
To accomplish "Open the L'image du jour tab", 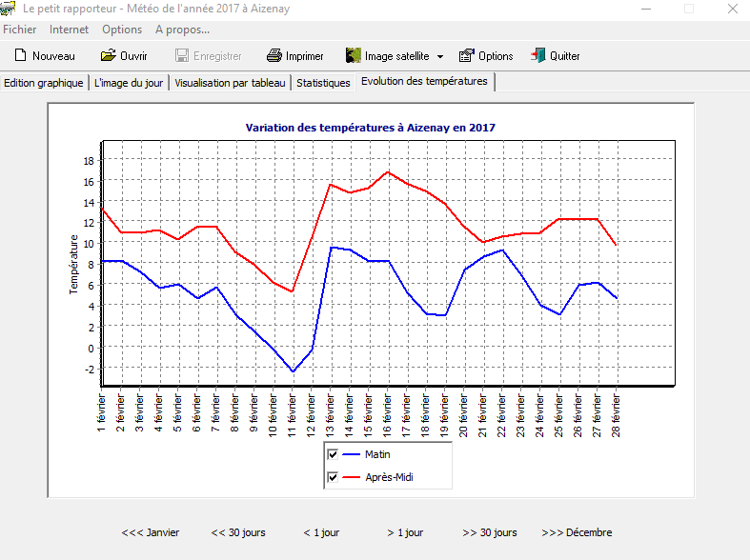I will pos(129,83).
